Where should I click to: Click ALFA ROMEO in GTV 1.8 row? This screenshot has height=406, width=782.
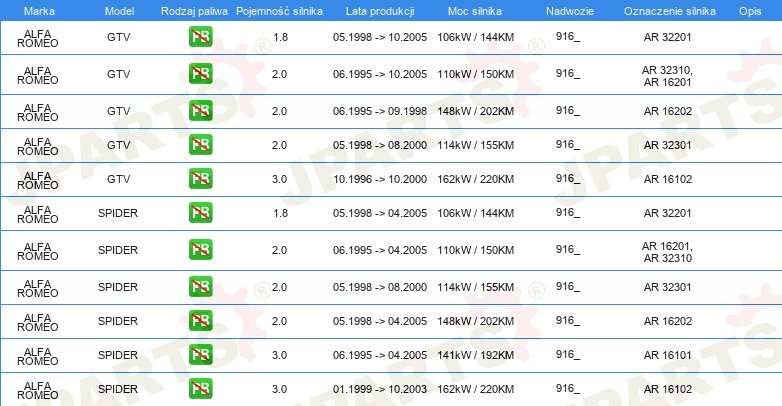point(38,38)
